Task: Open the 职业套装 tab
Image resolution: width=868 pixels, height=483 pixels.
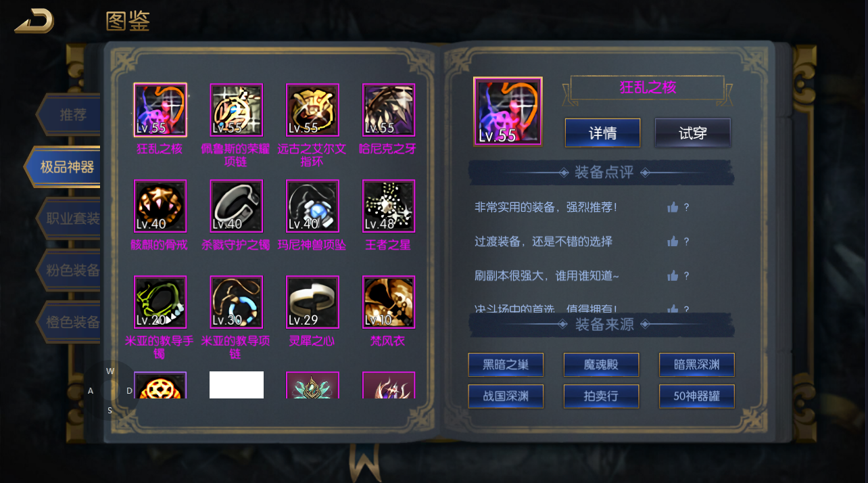Action: coord(70,218)
